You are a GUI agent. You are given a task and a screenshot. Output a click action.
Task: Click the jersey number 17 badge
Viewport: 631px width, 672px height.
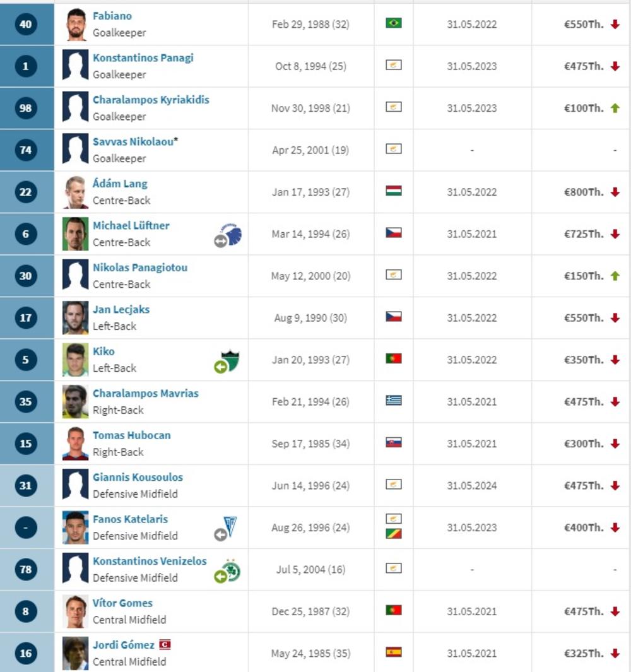[x=26, y=317]
